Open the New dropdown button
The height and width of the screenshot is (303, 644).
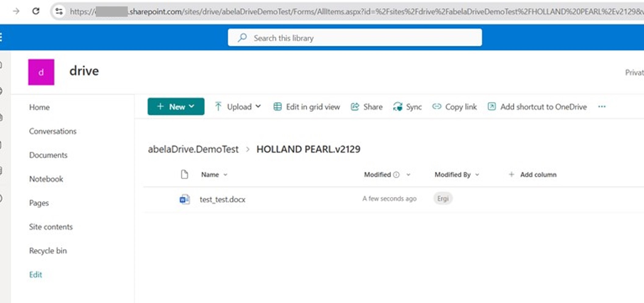pos(176,106)
